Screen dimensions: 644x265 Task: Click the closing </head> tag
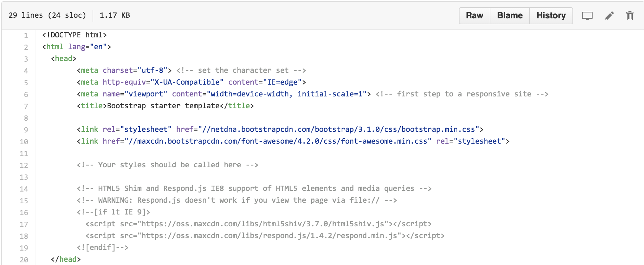click(x=66, y=259)
